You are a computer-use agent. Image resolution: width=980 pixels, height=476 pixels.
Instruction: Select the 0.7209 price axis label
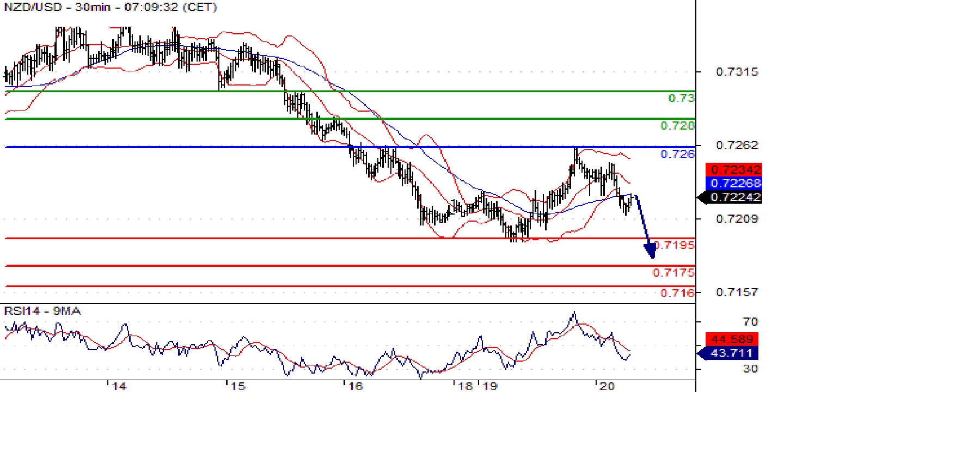click(x=737, y=218)
